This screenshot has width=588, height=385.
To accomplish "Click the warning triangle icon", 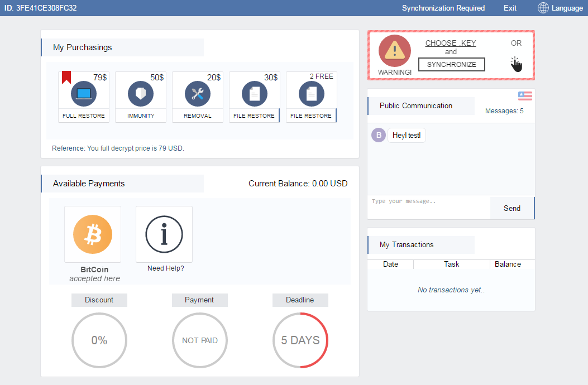I will 395,51.
